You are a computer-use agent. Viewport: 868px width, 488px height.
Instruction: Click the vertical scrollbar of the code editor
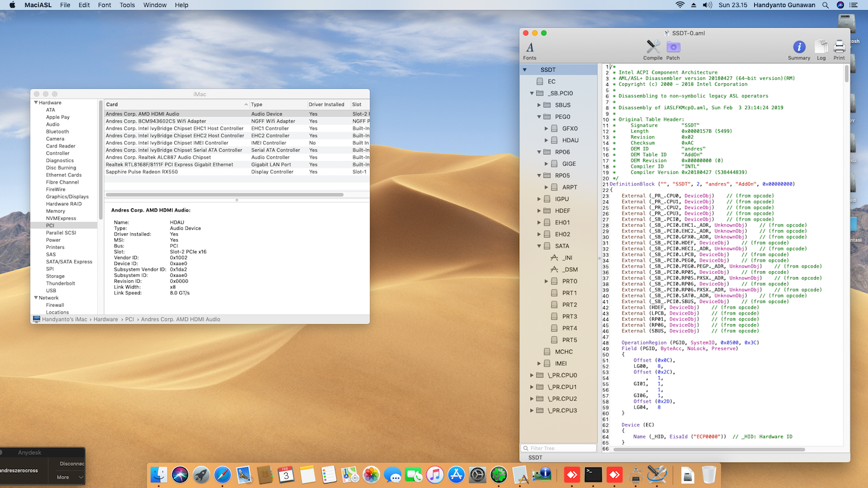846,74
